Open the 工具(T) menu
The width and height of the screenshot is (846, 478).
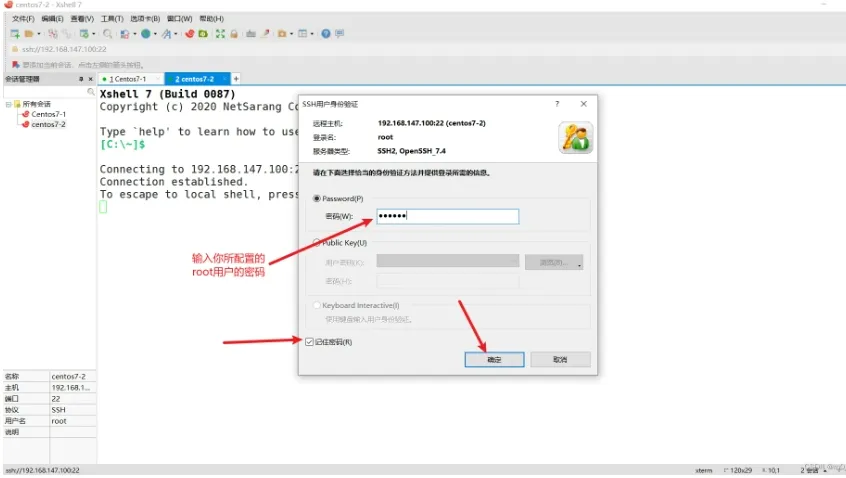coord(112,19)
